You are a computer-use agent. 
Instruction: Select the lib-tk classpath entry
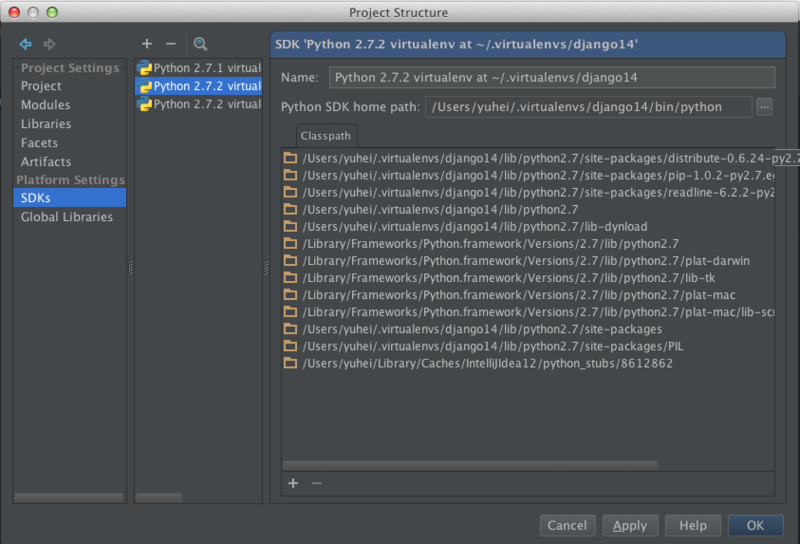click(528, 278)
